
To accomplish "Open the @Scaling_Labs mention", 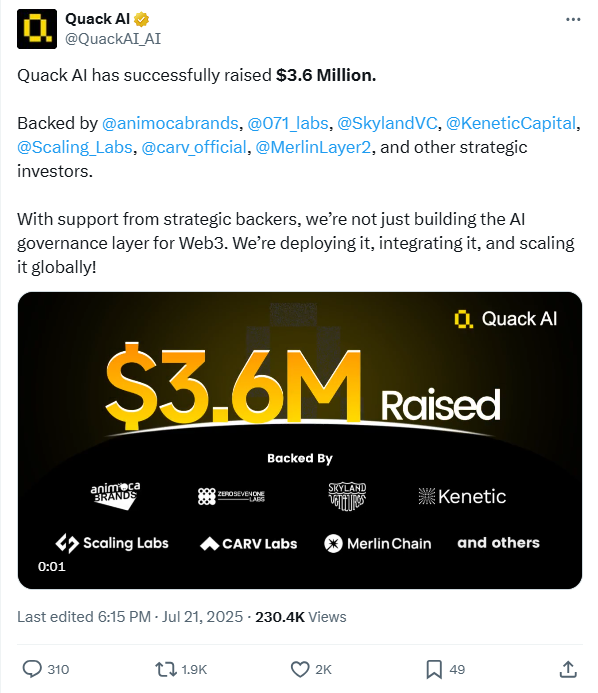I will (75, 147).
